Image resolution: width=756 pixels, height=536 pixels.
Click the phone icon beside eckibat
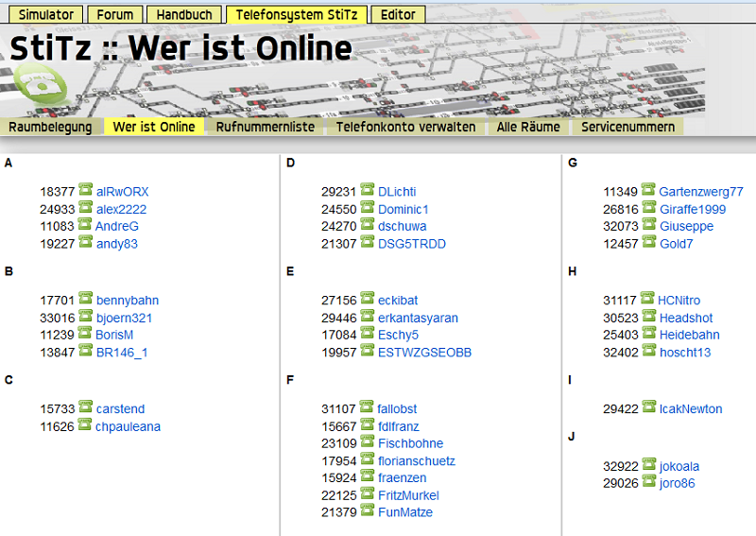coord(367,300)
